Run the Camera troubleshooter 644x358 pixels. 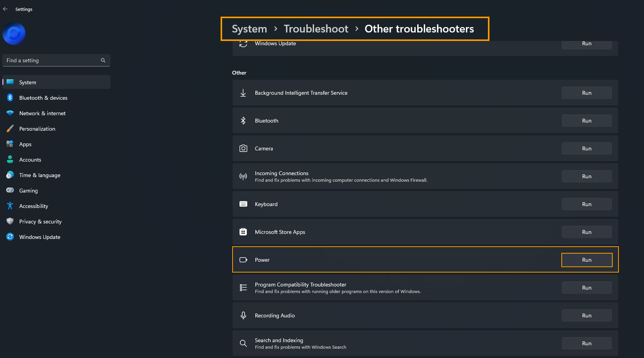(x=586, y=148)
